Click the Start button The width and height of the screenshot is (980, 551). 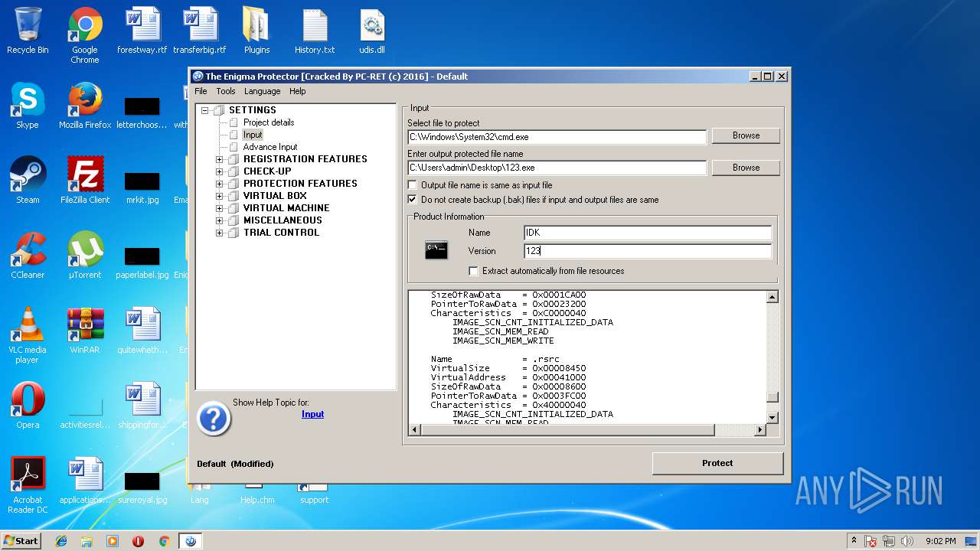pos(21,541)
